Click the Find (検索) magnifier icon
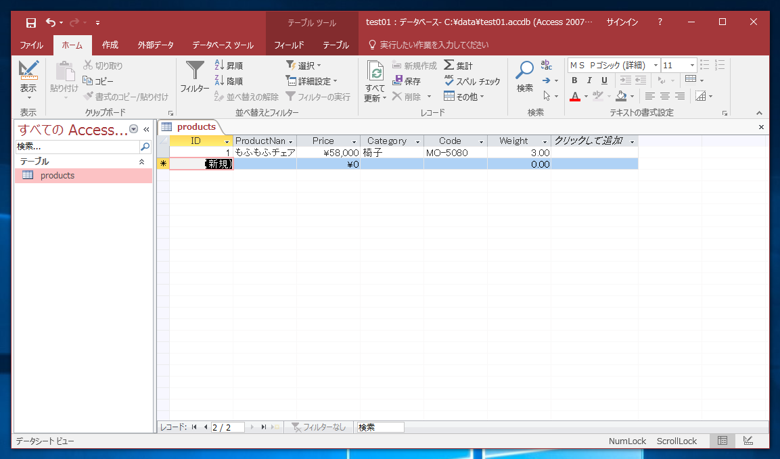Viewport: 780px width, 459px height. [524, 70]
